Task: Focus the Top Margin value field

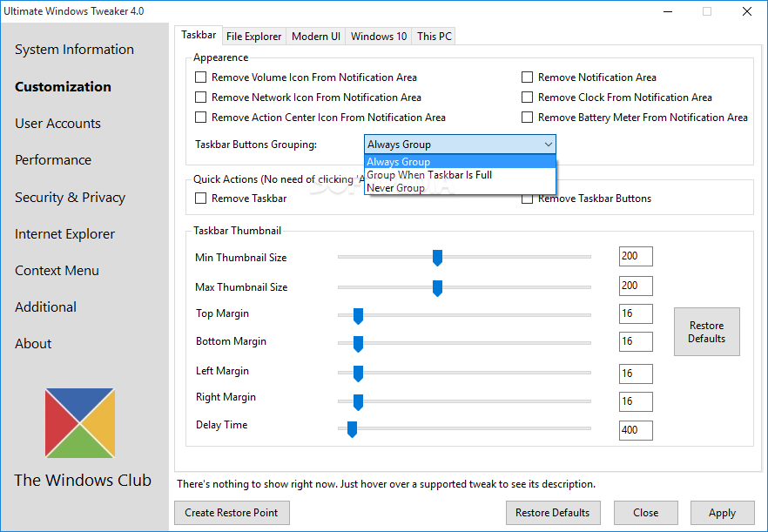Action: click(x=636, y=313)
